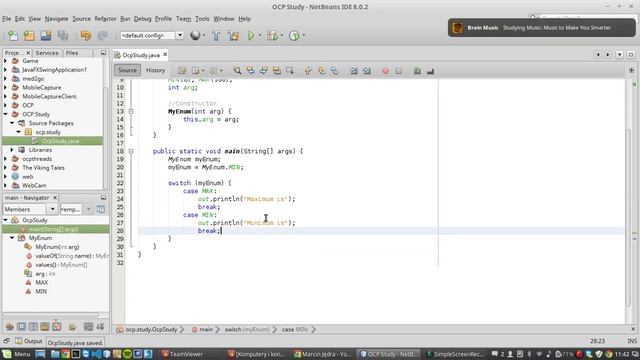The height and width of the screenshot is (360, 640).
Task: Toggle show static members in Navigator
Action: (x=33, y=327)
